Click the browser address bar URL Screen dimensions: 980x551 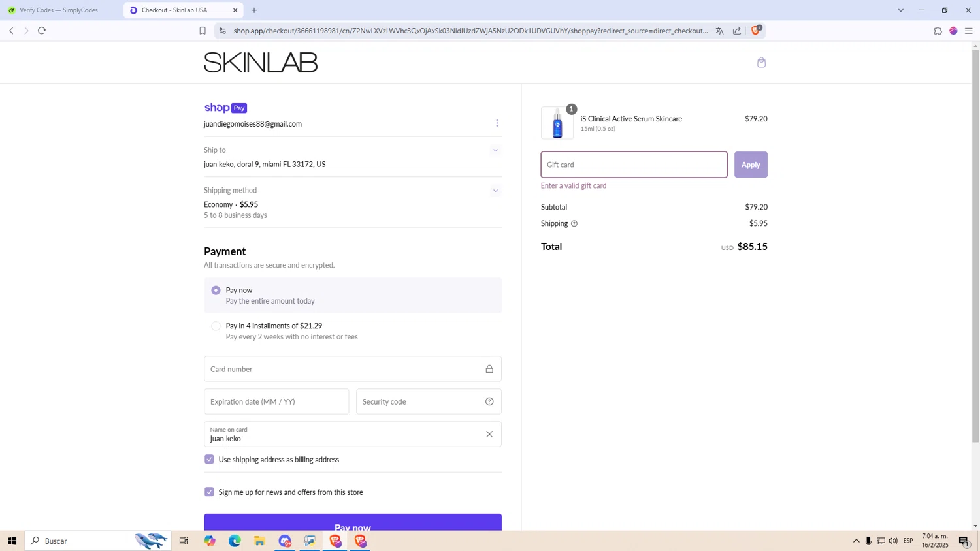pyautogui.click(x=470, y=31)
